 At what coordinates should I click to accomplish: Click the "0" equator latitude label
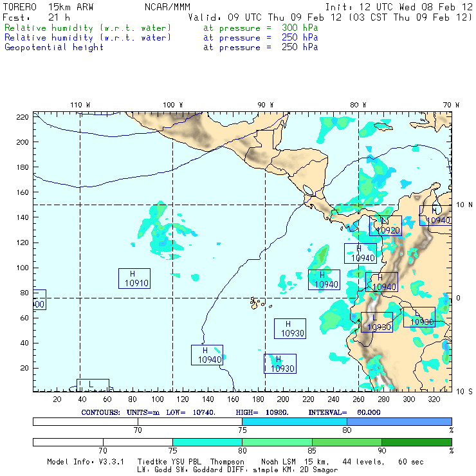click(459, 298)
